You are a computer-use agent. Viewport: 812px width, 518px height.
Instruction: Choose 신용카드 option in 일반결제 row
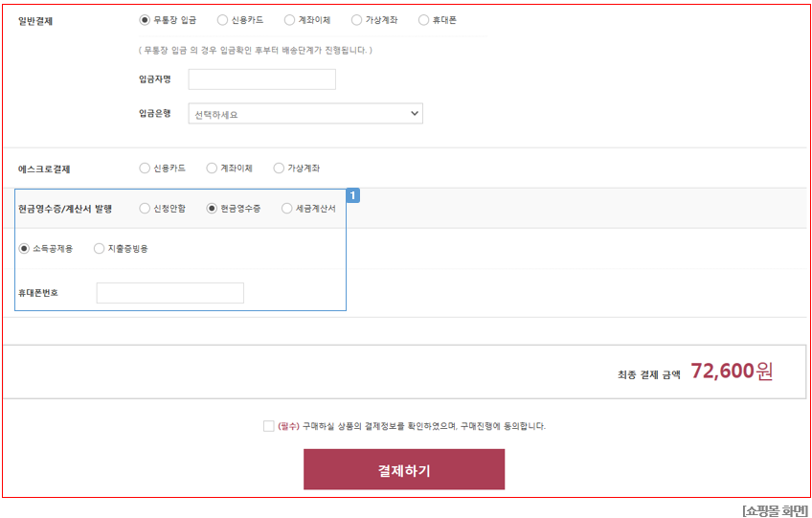point(222,20)
